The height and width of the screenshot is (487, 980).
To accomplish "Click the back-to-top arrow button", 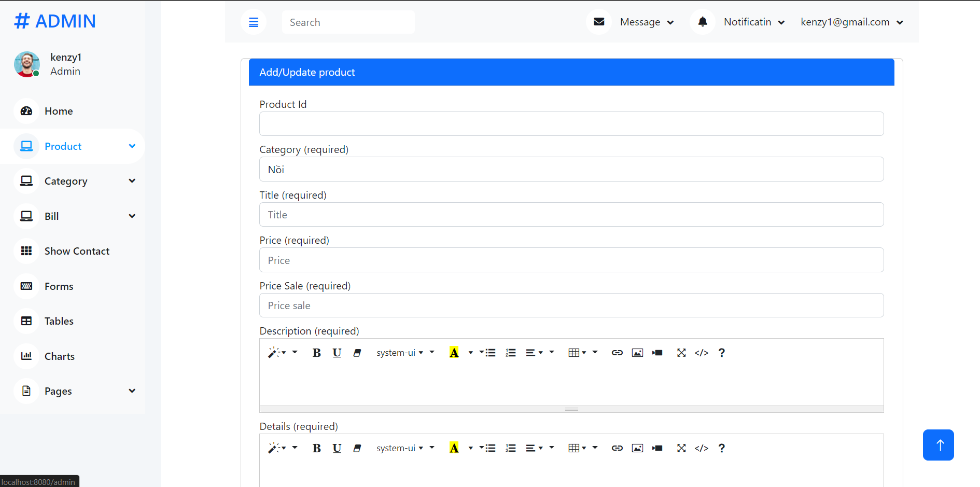I will [939, 445].
